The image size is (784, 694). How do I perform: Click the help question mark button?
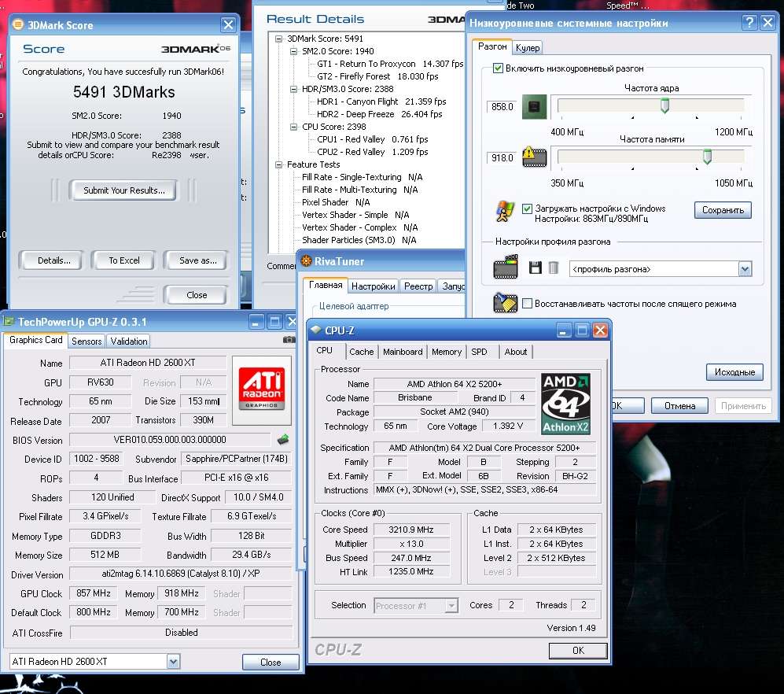point(749,23)
